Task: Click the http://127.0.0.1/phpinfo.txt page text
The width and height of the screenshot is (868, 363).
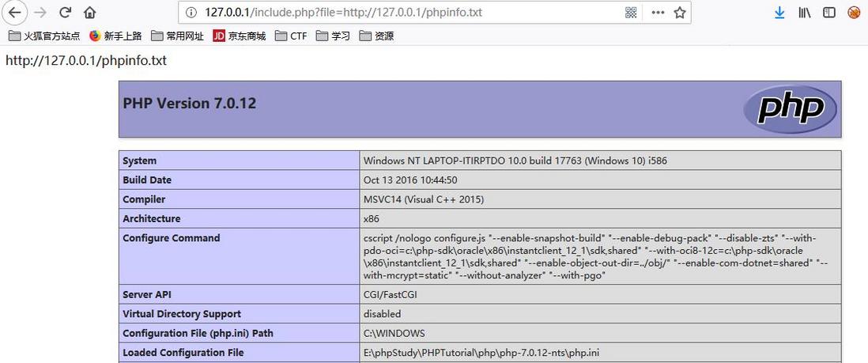Action: coord(86,60)
